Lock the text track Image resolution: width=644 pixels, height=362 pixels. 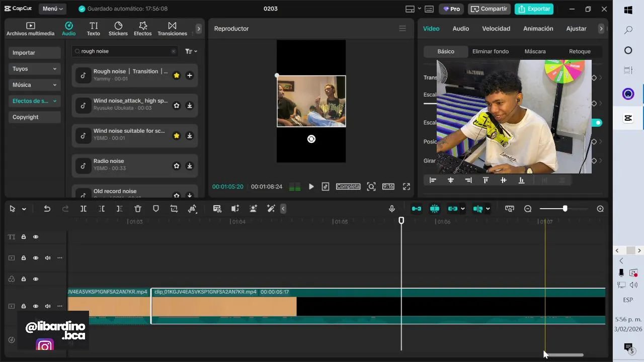(x=24, y=237)
